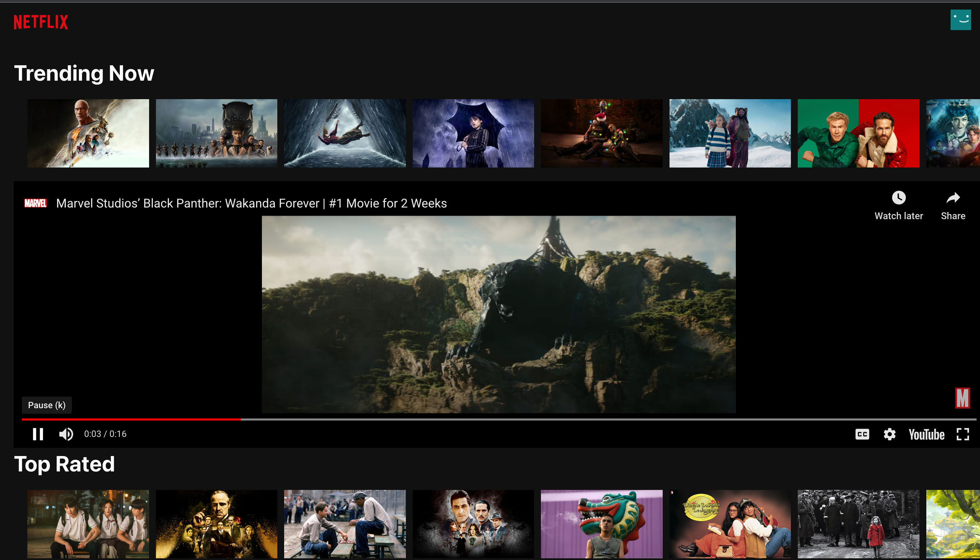Pause the video with the pause button
The width and height of the screenshot is (980, 560).
tap(38, 434)
